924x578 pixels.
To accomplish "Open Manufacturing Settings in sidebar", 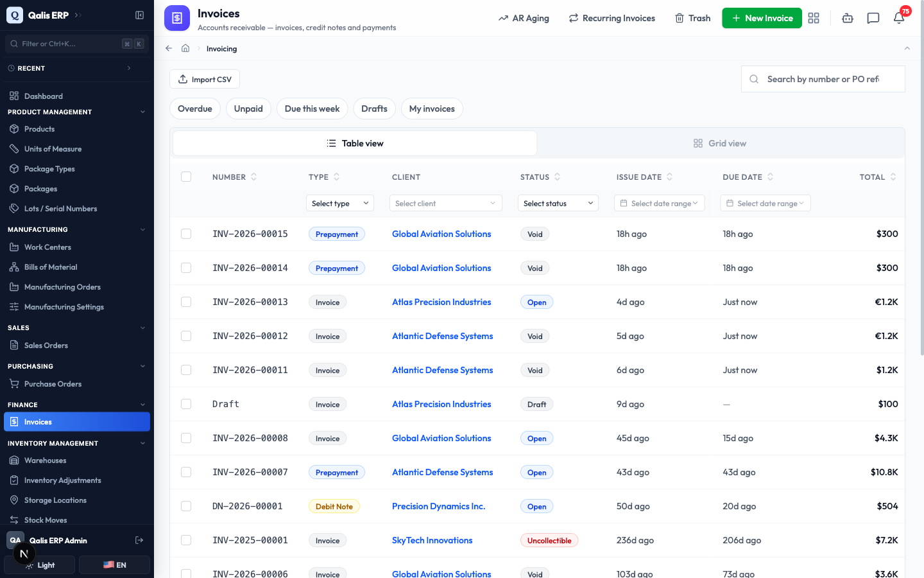I will coord(77,306).
